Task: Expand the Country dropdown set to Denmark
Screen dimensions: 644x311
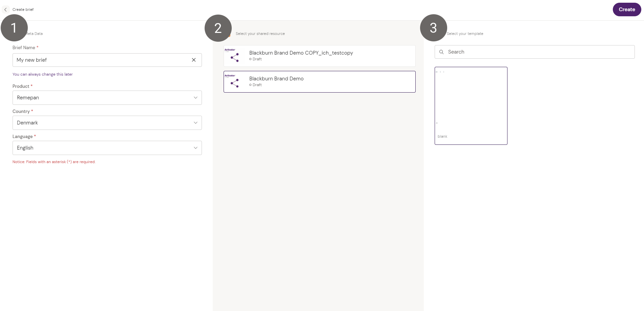Action: click(x=107, y=123)
